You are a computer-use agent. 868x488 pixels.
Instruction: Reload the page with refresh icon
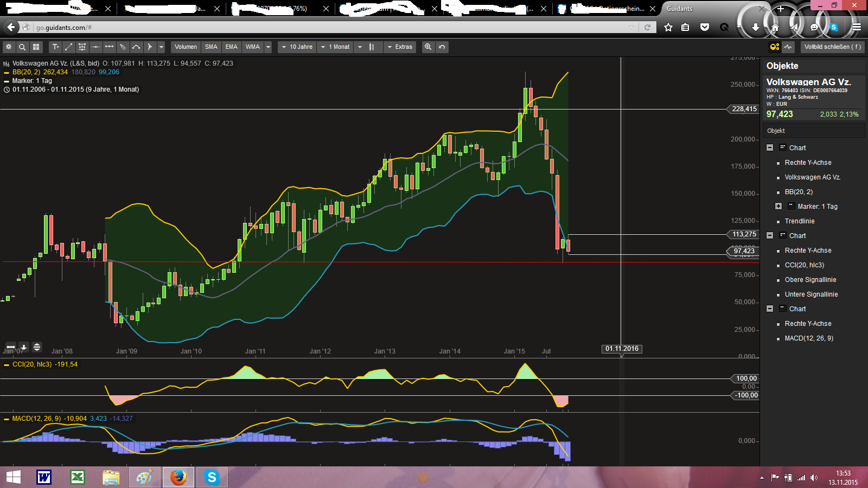647,27
